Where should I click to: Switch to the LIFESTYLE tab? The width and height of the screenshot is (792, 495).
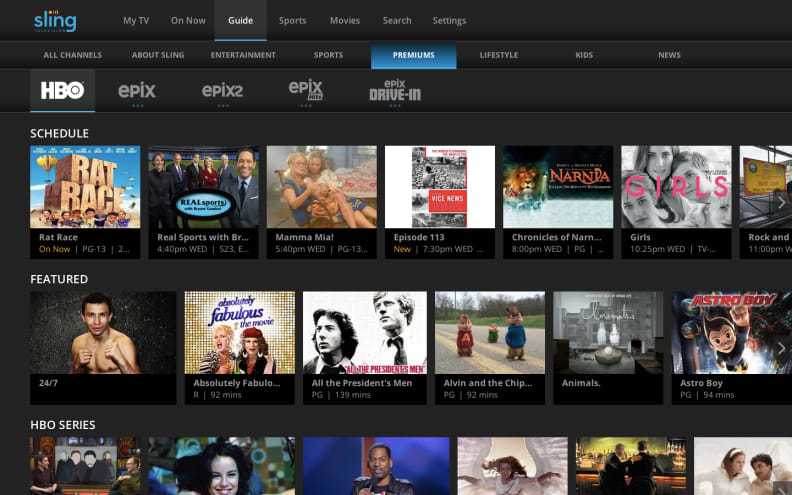pyautogui.click(x=499, y=55)
